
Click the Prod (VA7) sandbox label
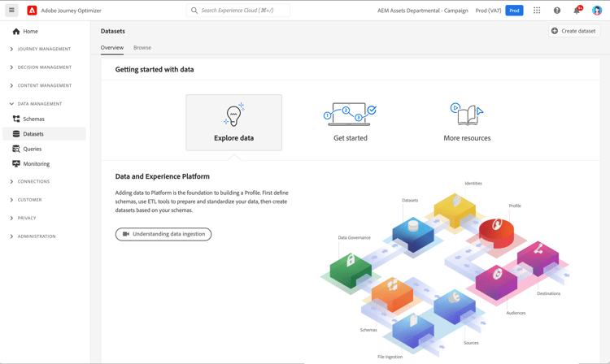488,11
